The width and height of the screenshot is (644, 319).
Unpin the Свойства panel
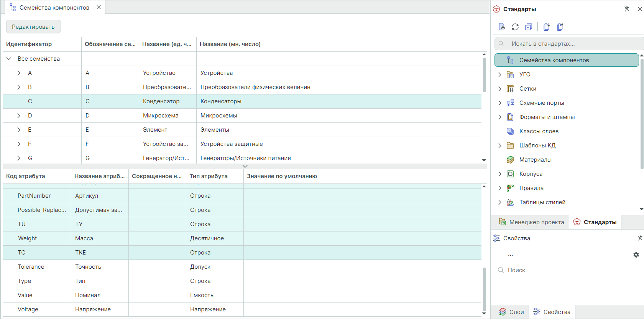coord(640,238)
